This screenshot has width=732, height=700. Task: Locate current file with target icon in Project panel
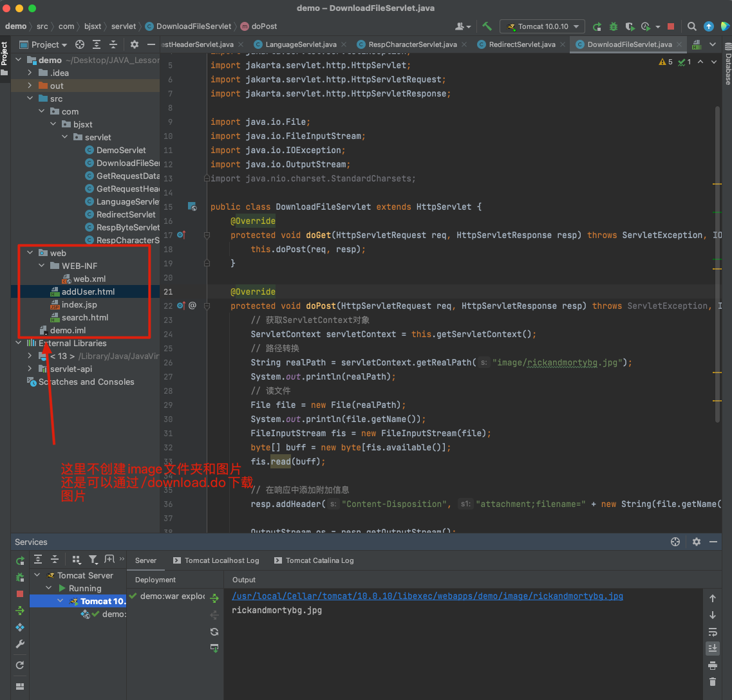pos(80,44)
